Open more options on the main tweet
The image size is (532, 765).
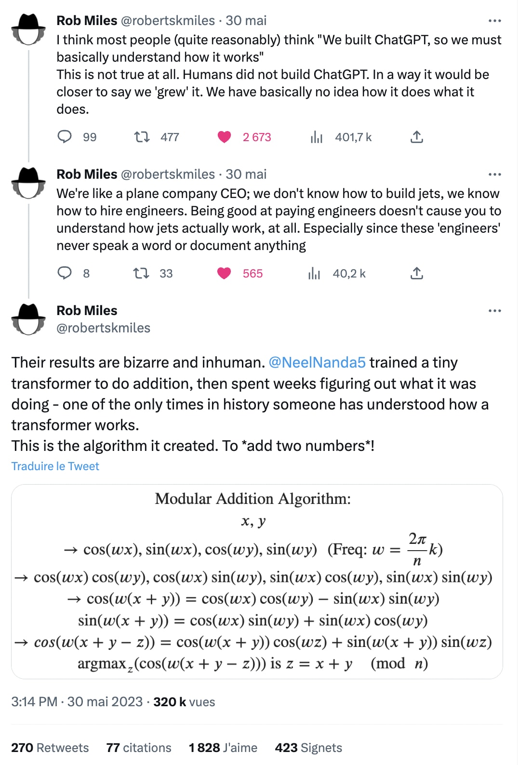pyautogui.click(x=494, y=311)
